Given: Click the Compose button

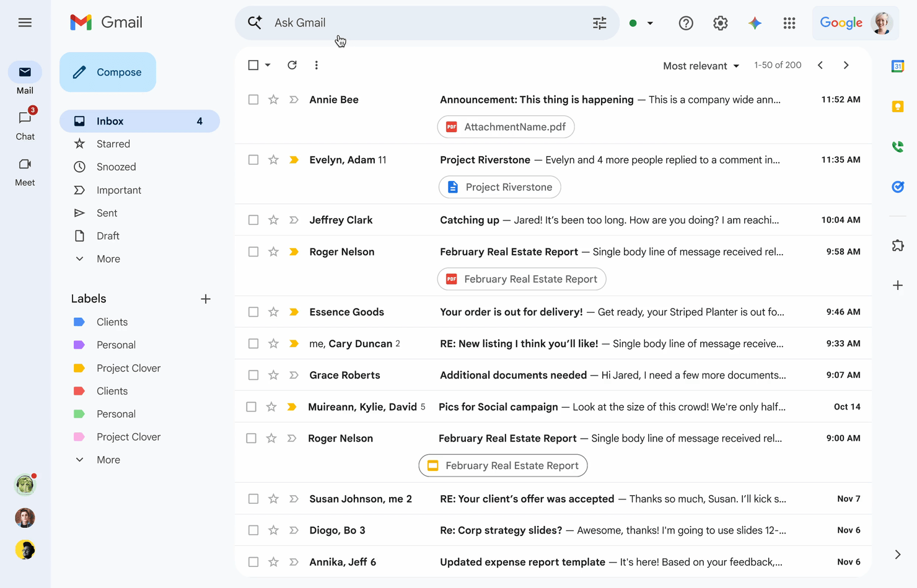Looking at the screenshot, I should point(108,72).
